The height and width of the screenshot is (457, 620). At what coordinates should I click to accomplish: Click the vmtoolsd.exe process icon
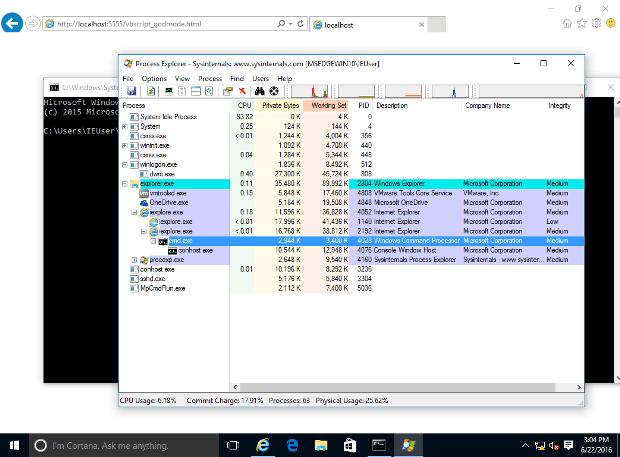tap(144, 193)
